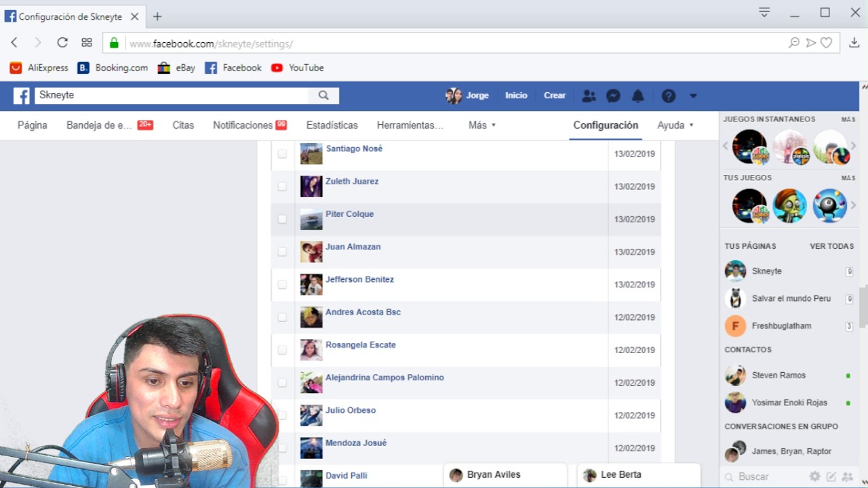The width and height of the screenshot is (868, 488).
Task: Open the YouTube bookmark
Action: 297,68
